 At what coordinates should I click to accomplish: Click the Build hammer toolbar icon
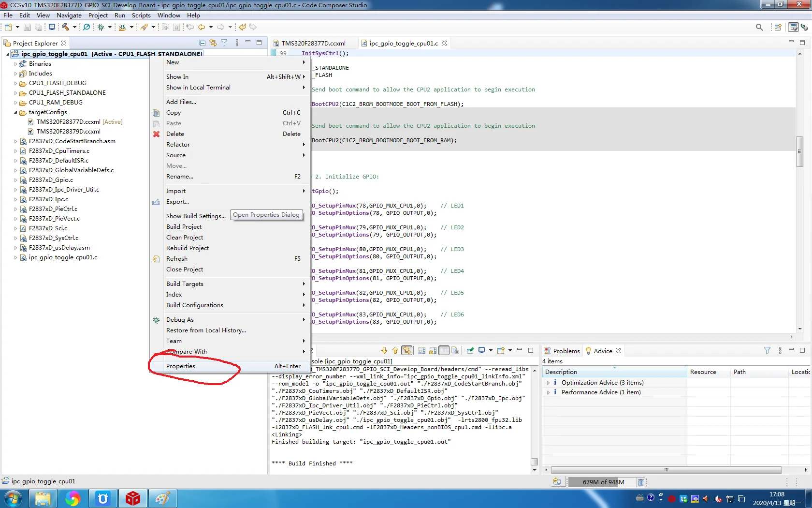65,27
